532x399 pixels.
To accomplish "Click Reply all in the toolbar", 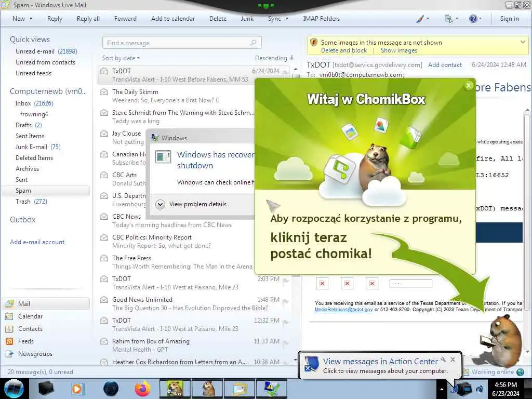I will [x=88, y=19].
